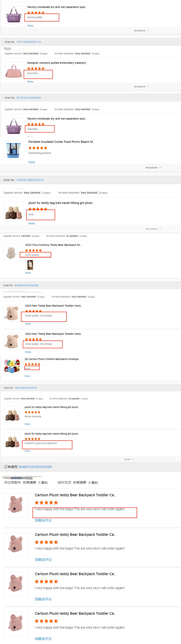Click the star rating on the first Cartoon Plush teddy review
Image resolution: width=181 pixels, height=644 pixels.
(46, 503)
